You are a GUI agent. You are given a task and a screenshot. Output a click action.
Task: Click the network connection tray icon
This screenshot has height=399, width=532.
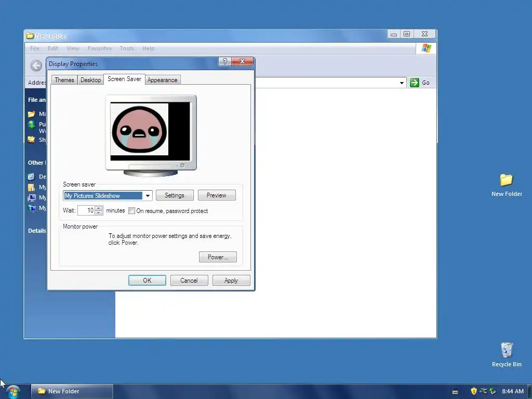tap(483, 391)
